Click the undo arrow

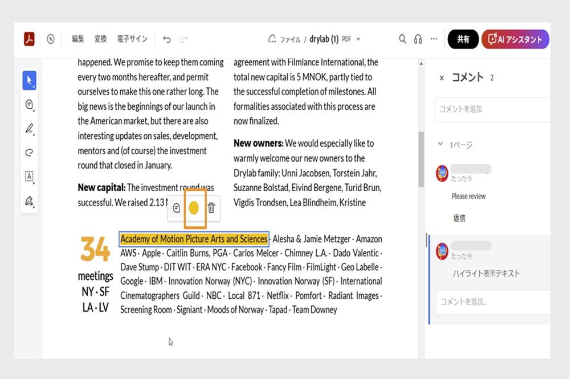[x=166, y=39]
